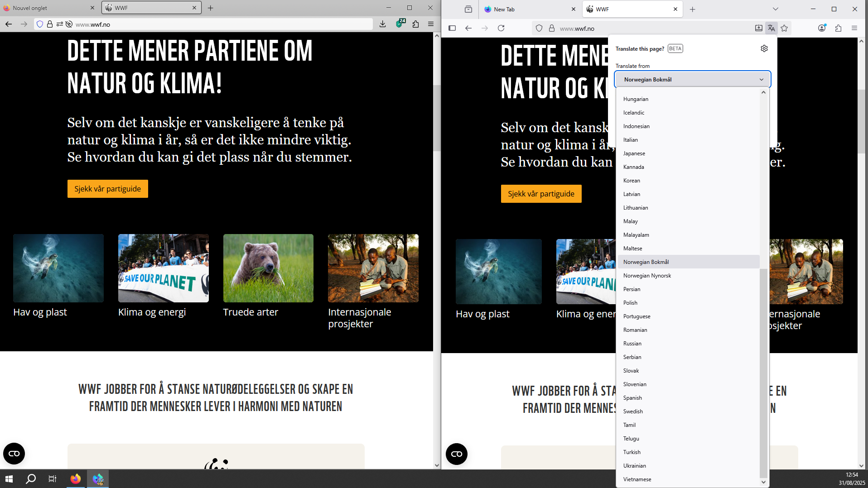868x488 pixels.
Task: Select Polish from the language list
Action: 688,303
